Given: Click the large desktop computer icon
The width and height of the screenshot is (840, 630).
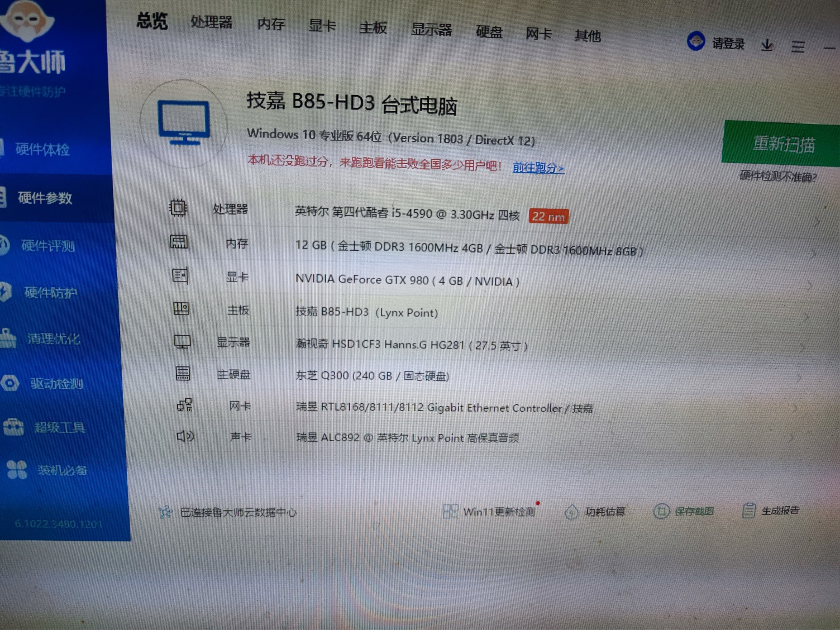Looking at the screenshot, I should coord(184,123).
